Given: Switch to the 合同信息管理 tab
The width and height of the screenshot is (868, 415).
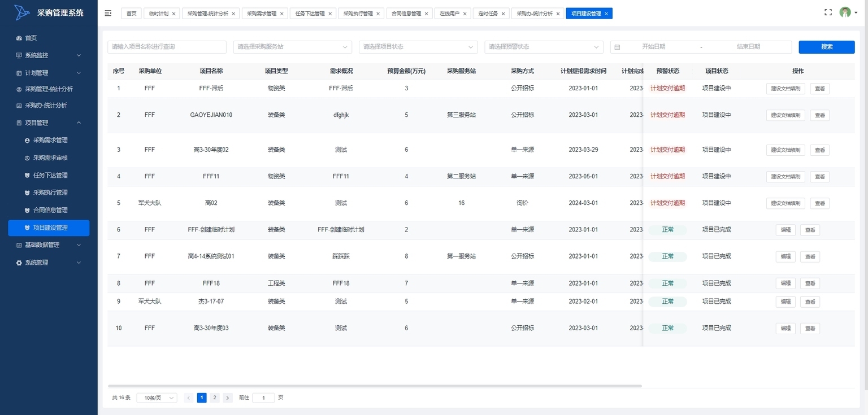Looking at the screenshot, I should 406,14.
